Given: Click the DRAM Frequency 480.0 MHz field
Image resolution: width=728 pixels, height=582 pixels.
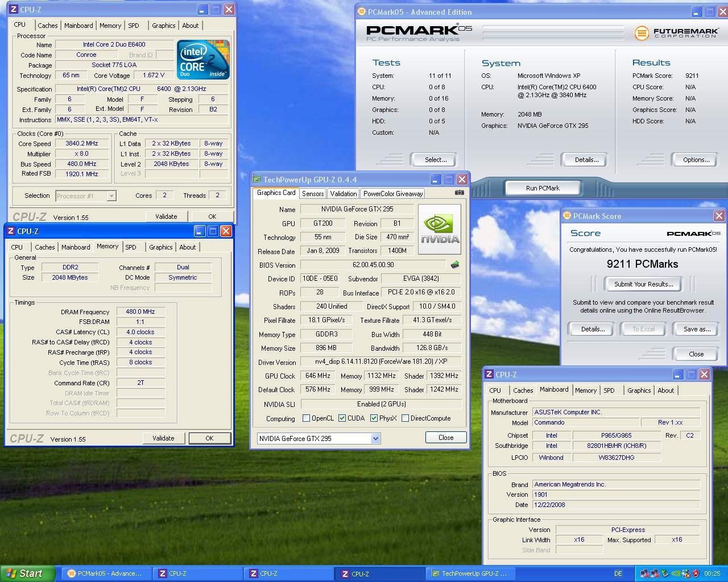Looking at the screenshot, I should (140, 311).
